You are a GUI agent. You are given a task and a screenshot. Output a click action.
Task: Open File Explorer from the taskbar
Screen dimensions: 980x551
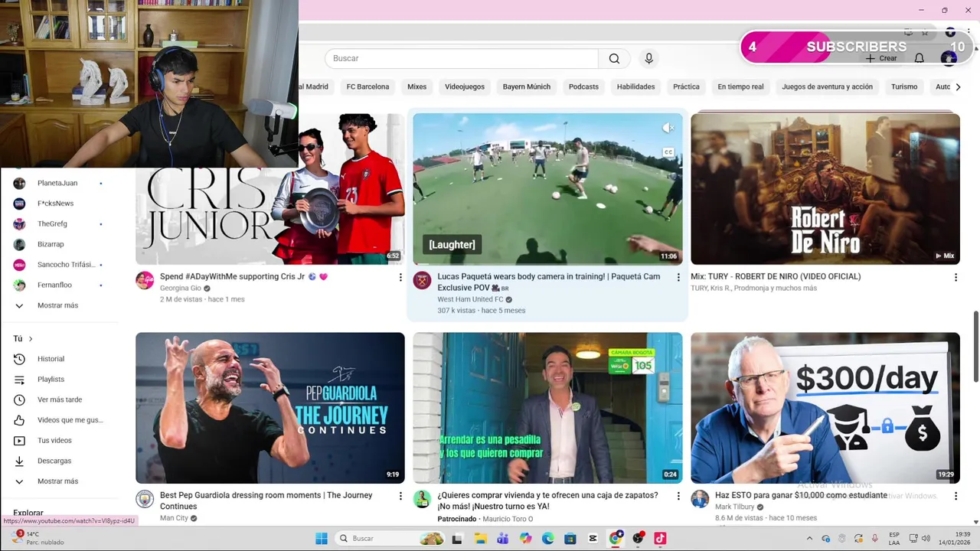click(x=480, y=539)
